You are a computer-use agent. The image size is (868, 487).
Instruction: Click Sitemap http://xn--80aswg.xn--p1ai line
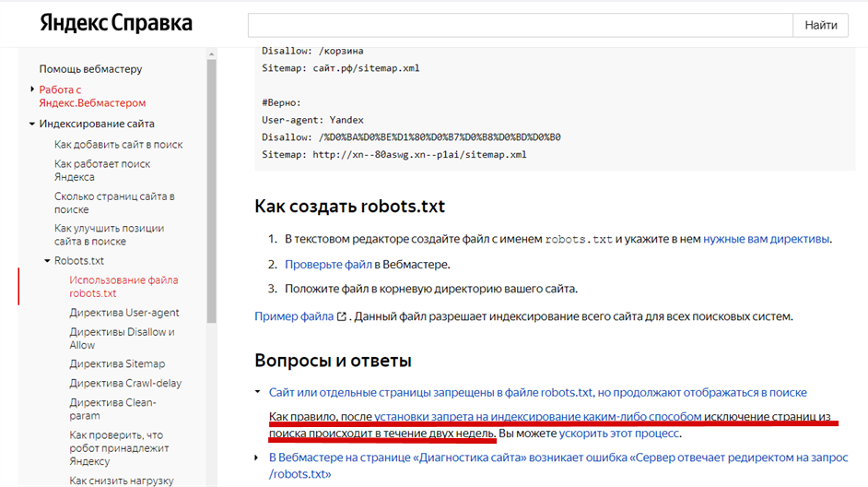[x=394, y=155]
